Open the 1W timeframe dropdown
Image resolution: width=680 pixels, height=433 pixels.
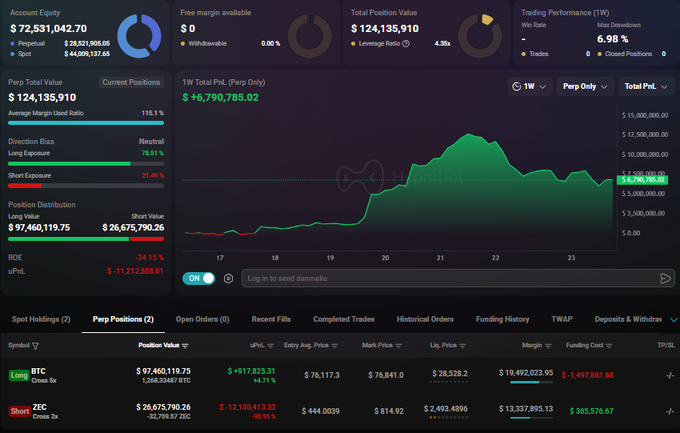click(x=530, y=86)
